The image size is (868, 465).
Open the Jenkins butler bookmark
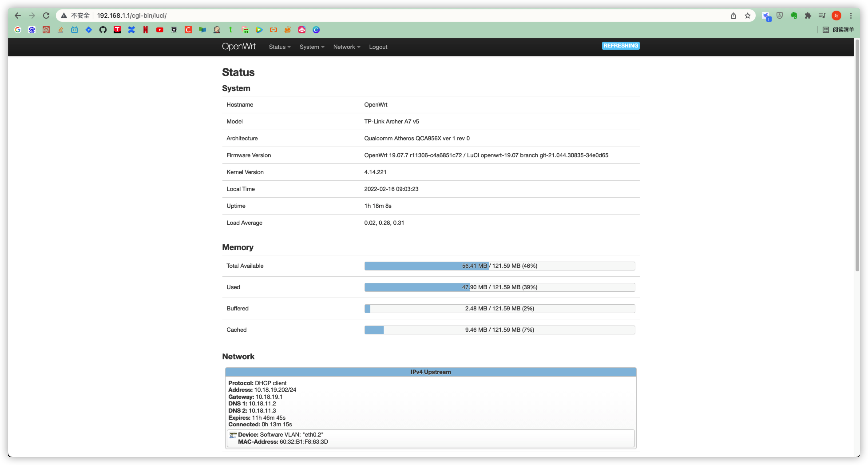click(x=217, y=30)
